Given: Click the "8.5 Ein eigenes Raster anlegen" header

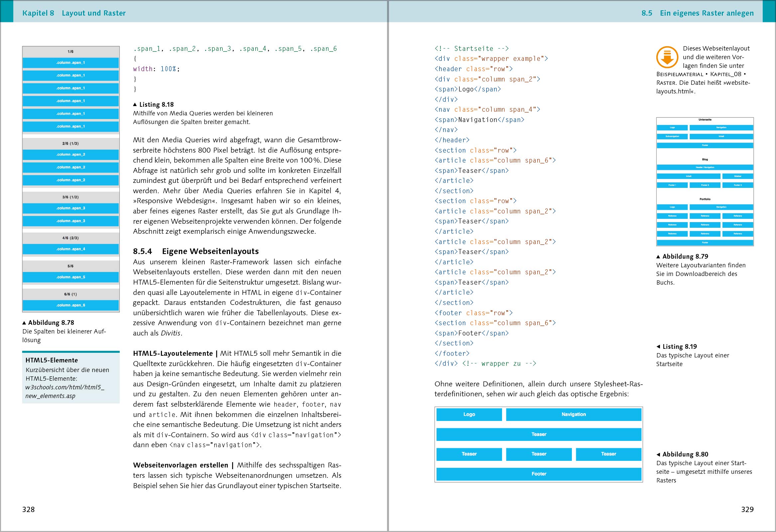Looking at the screenshot, I should 697,13.
